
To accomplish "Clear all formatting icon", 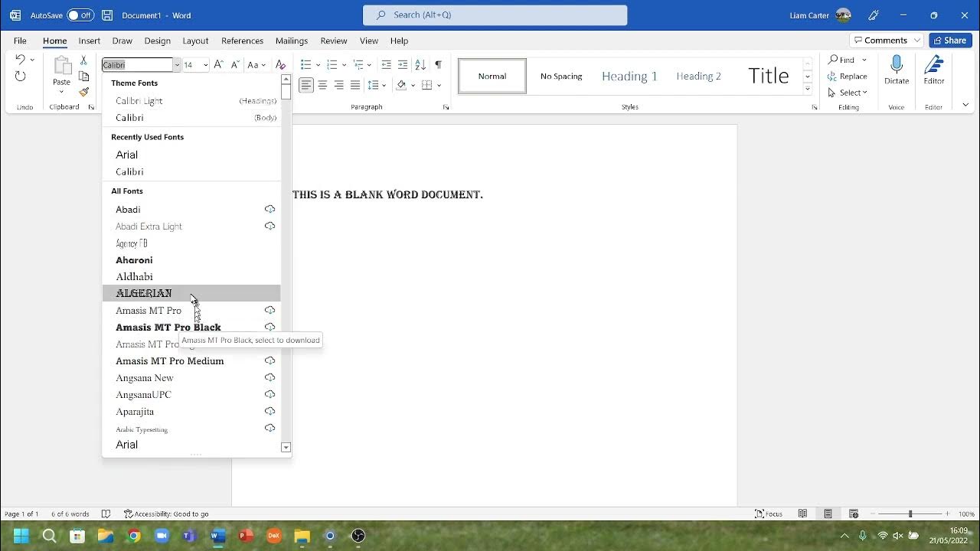I will pos(281,65).
